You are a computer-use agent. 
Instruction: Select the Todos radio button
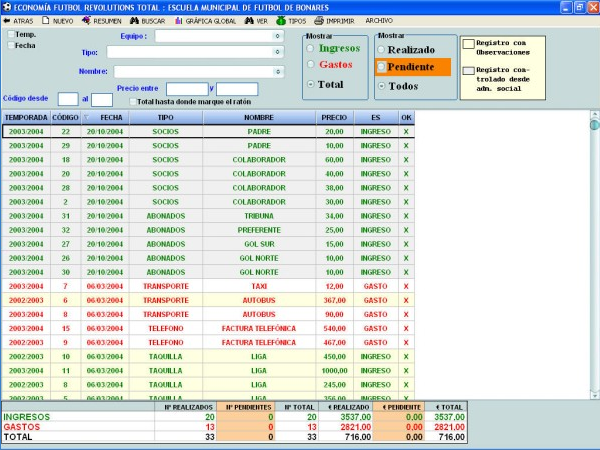(381, 86)
